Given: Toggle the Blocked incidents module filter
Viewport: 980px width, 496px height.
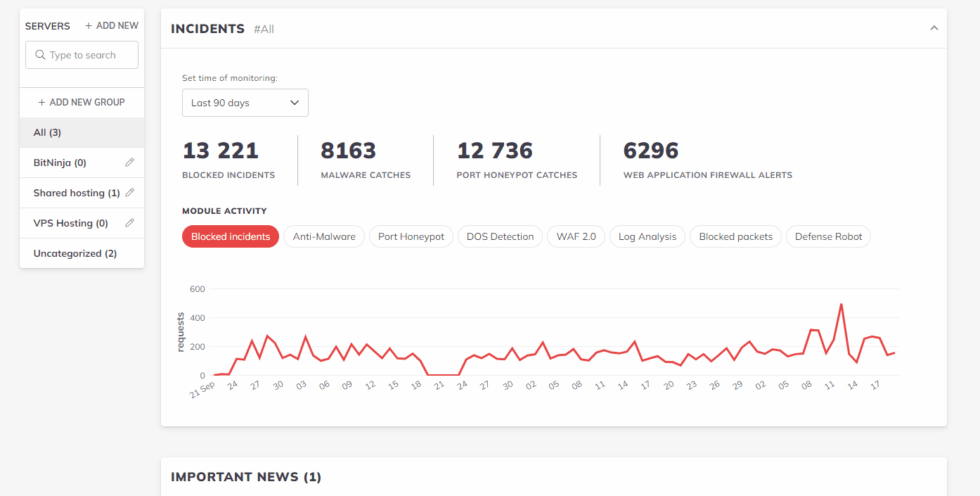Looking at the screenshot, I should pos(231,237).
